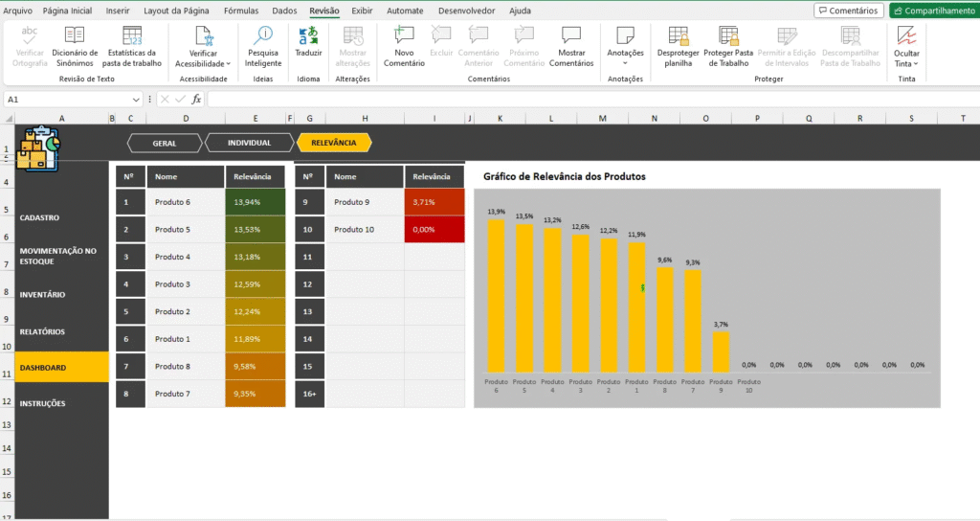Click the red 0,00% relevância cell
The width and height of the screenshot is (980, 521).
(x=434, y=230)
